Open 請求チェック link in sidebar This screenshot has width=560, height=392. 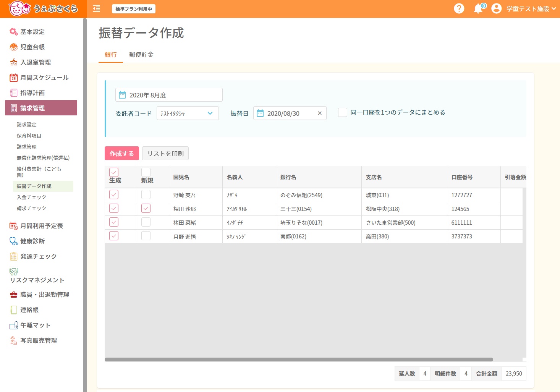coord(31,208)
